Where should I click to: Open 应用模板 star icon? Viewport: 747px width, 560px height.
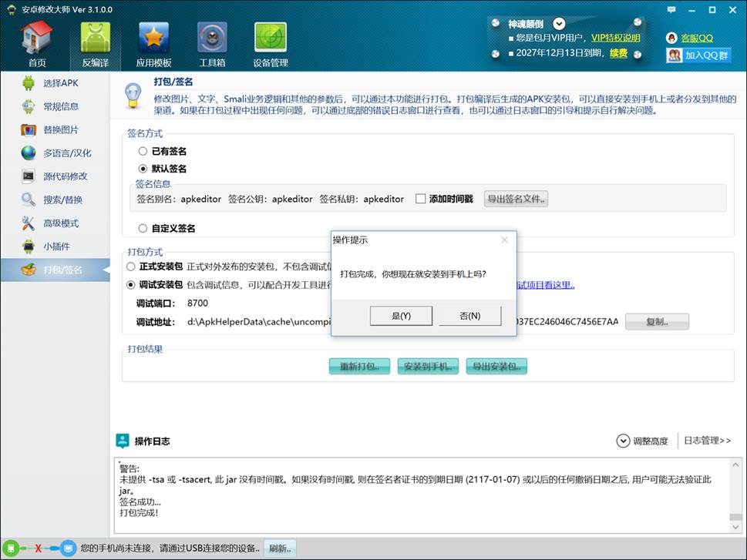tap(153, 37)
